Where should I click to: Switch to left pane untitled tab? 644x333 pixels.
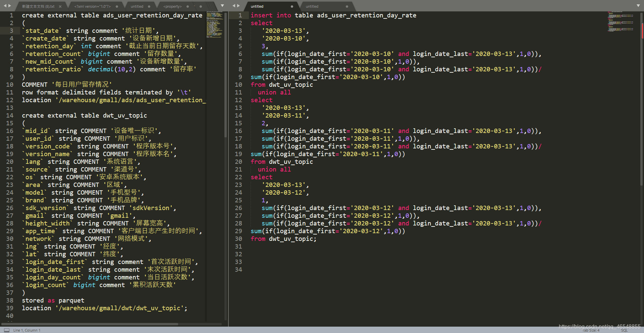(137, 6)
